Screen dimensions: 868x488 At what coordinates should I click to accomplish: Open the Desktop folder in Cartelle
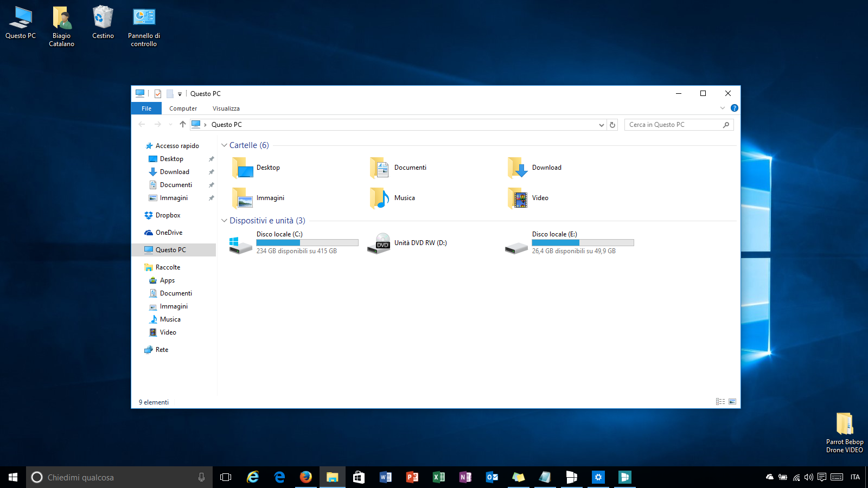[x=256, y=168]
